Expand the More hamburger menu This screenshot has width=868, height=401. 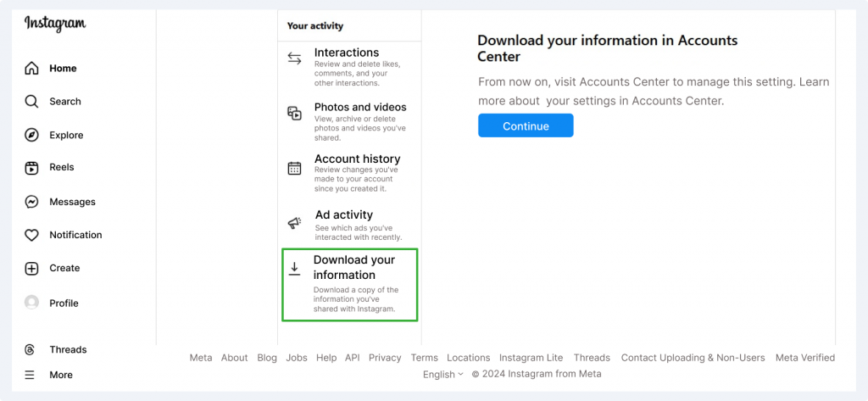tap(30, 375)
